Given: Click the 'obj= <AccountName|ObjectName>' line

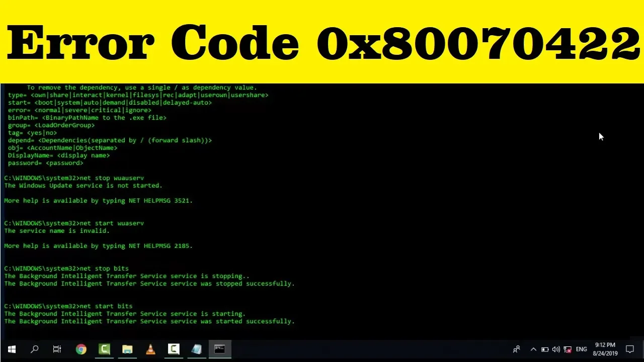Looking at the screenshot, I should (x=62, y=148).
